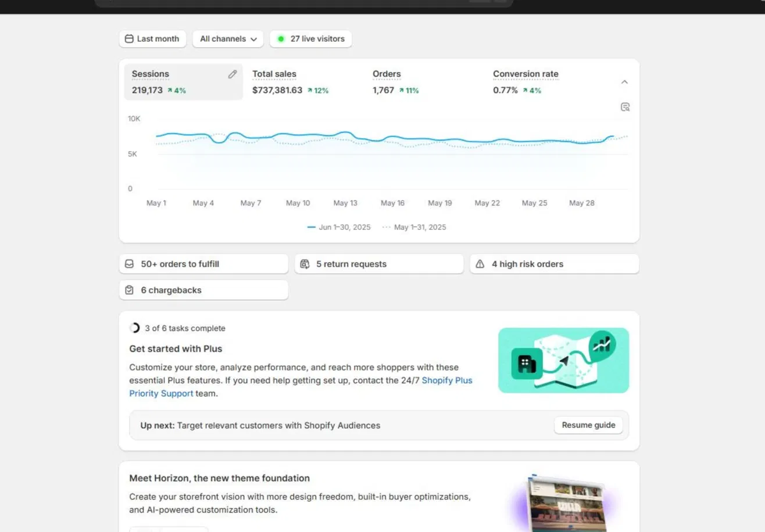The height and width of the screenshot is (532, 765).
Task: Click the May 1–31, 2025 legend entry
Action: tap(414, 227)
